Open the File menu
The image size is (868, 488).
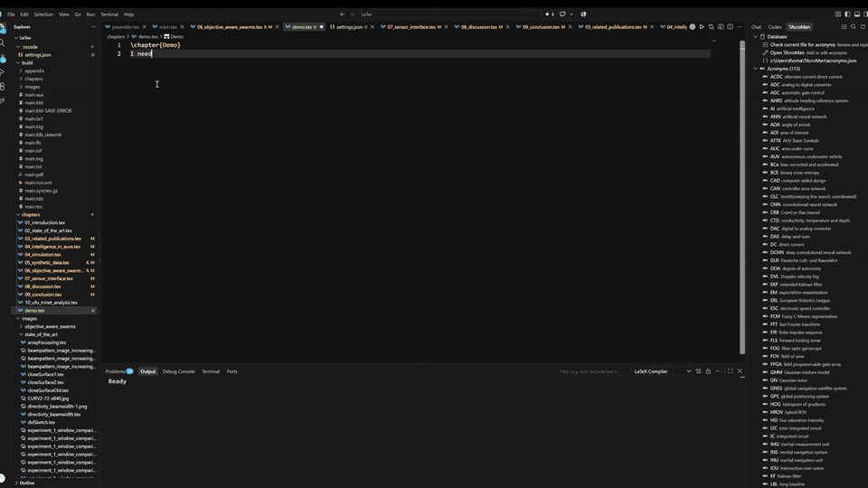(11, 14)
